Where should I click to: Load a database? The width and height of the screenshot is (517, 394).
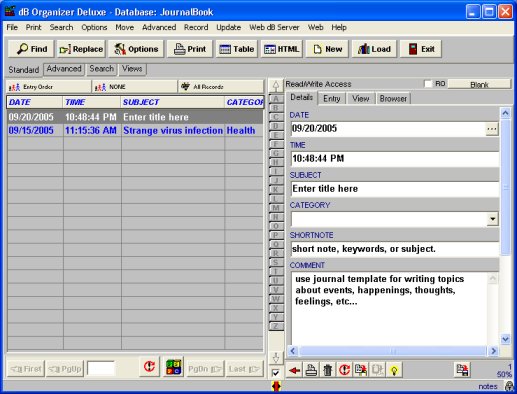pos(374,49)
